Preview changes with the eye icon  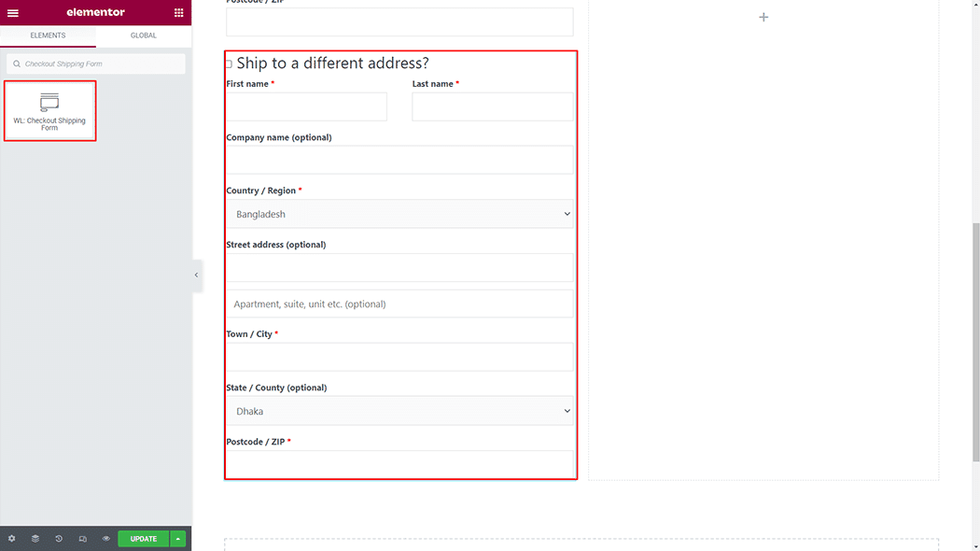(x=106, y=539)
